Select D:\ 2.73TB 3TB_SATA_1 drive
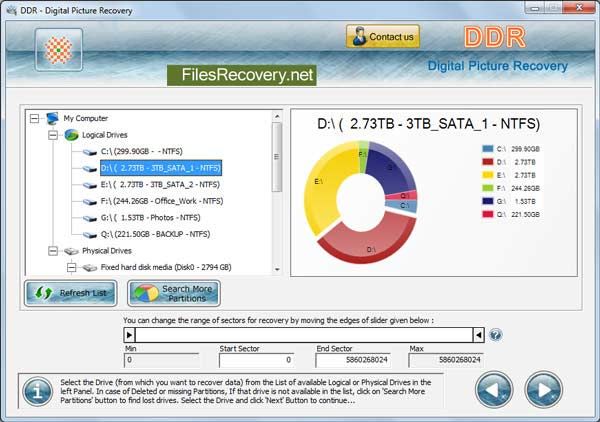The image size is (600, 422). [161, 168]
